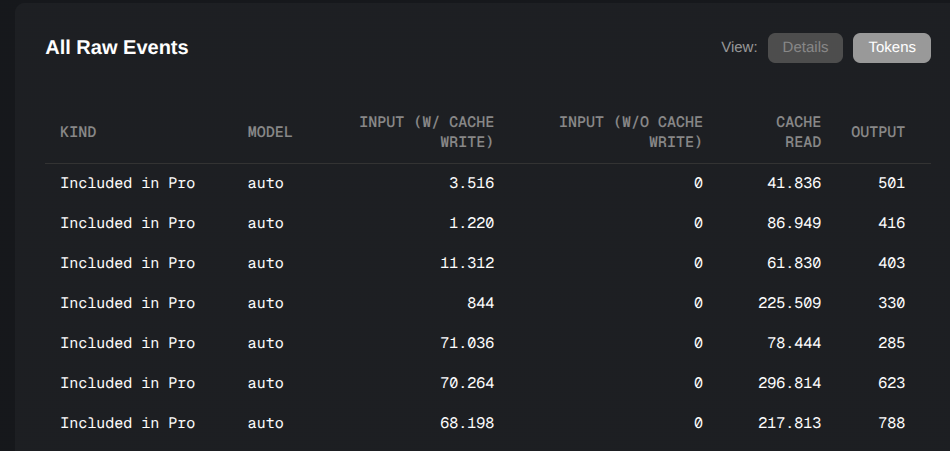Switch to the Details view

pyautogui.click(x=805, y=48)
